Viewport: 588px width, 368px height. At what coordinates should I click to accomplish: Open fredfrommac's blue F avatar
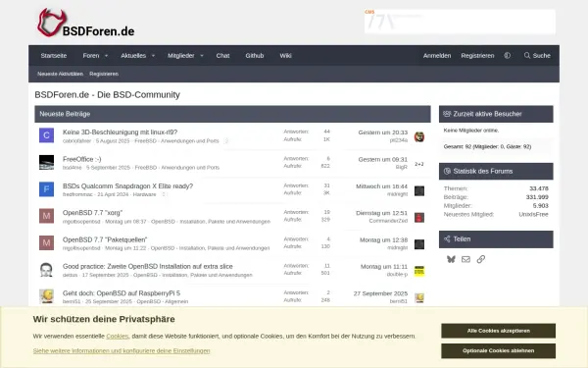pos(46,189)
